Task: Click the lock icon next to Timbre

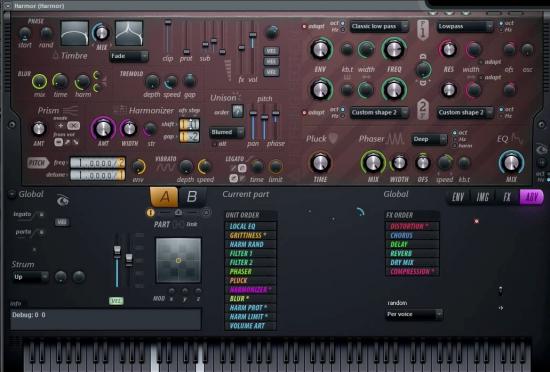Action: pyautogui.click(x=55, y=55)
